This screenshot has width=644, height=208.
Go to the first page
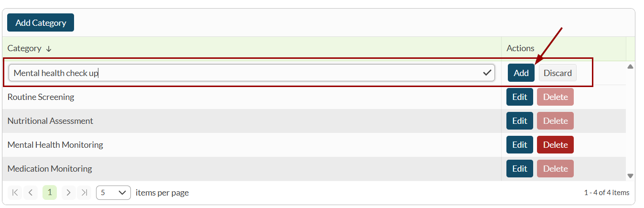click(15, 193)
